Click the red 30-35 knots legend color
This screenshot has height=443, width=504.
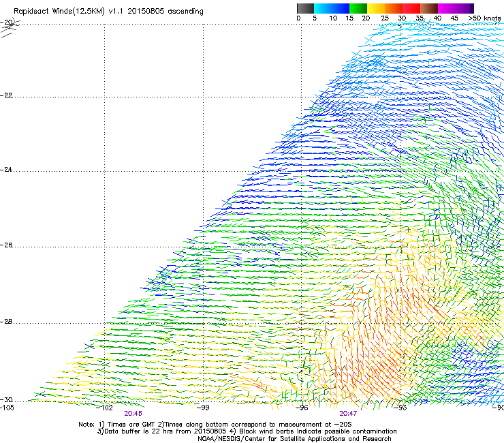(411, 8)
